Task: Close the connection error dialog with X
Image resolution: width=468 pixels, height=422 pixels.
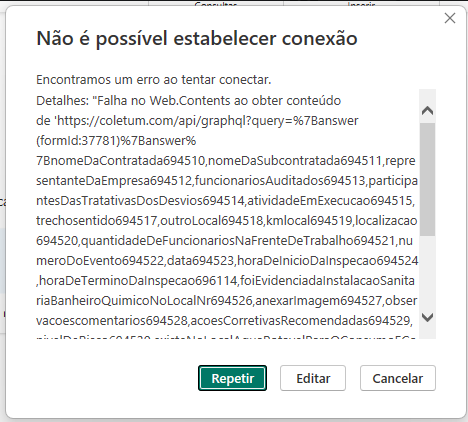Action: 450,18
